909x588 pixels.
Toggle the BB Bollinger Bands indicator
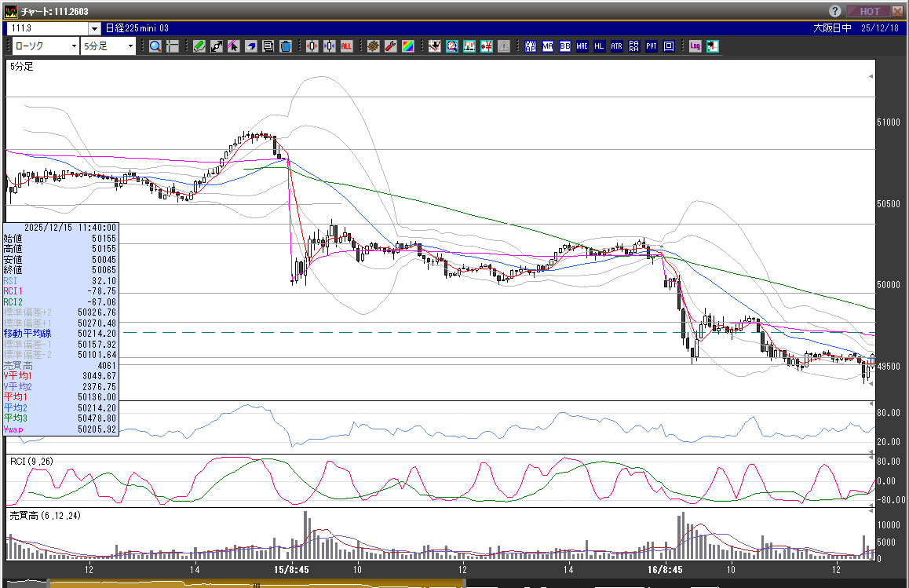564,46
